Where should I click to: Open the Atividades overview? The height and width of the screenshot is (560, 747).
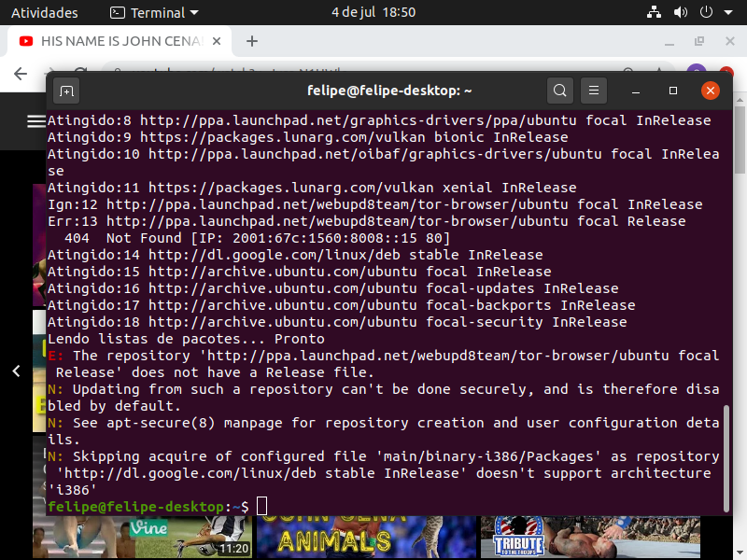tap(44, 12)
